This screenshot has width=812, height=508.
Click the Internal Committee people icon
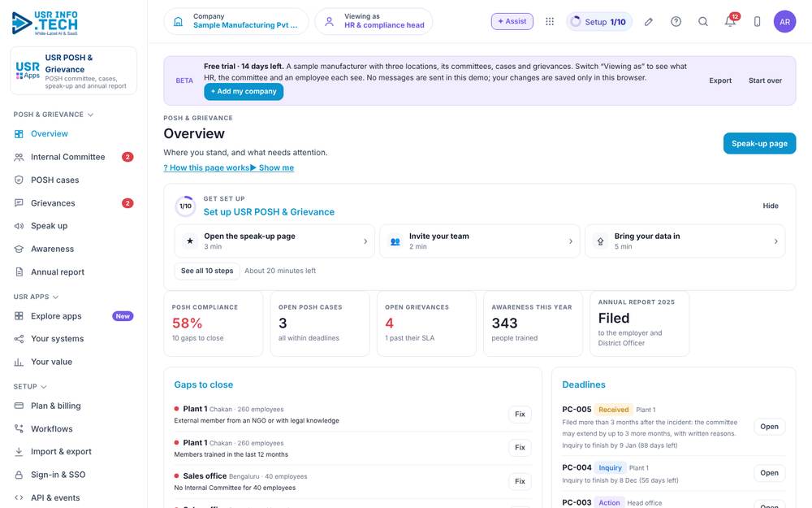click(x=19, y=157)
